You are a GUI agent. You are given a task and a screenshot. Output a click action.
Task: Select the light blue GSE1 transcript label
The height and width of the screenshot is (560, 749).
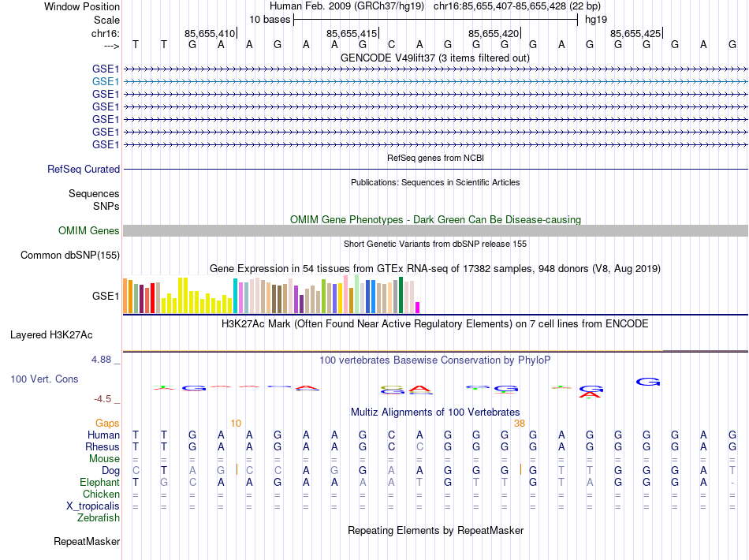click(106, 80)
